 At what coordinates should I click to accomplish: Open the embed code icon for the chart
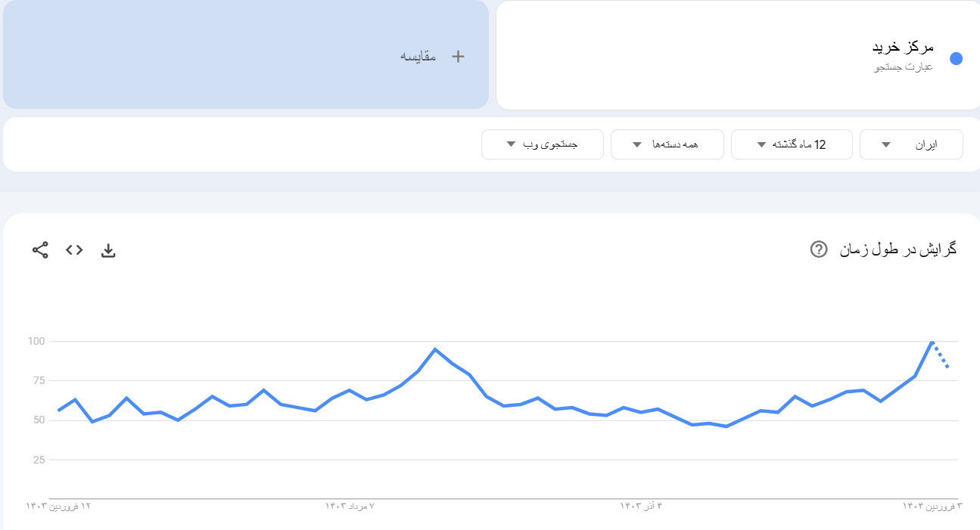pyautogui.click(x=73, y=250)
